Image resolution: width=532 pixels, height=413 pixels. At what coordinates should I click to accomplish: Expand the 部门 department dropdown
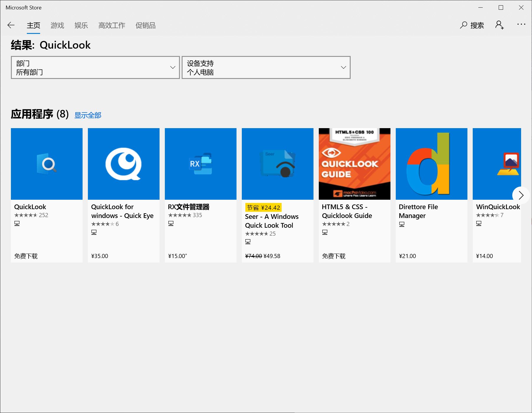(95, 67)
